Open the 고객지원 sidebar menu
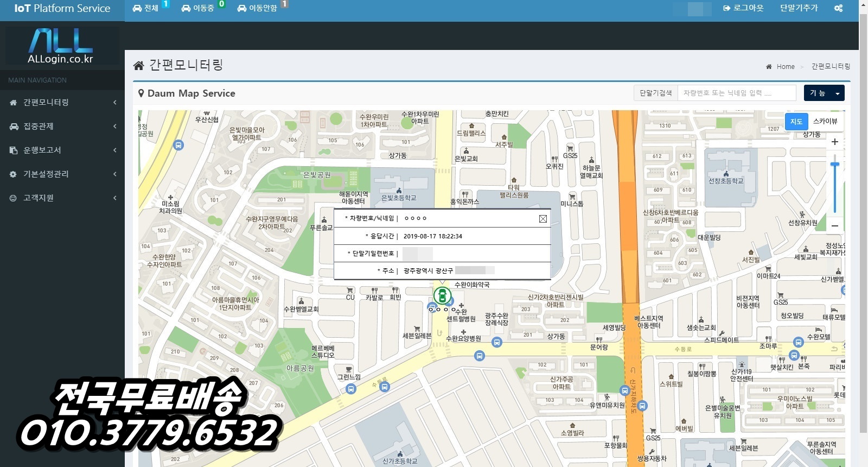The height and width of the screenshot is (467, 868). pyautogui.click(x=62, y=198)
